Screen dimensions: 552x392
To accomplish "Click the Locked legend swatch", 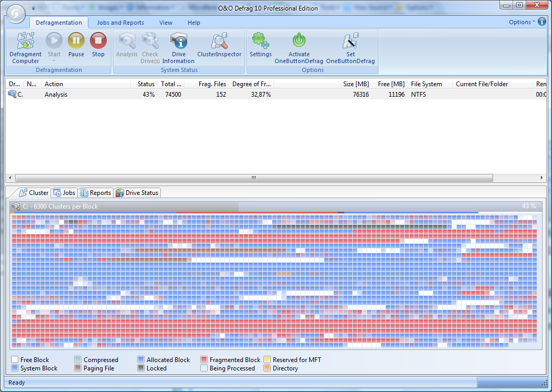I will click(x=141, y=368).
